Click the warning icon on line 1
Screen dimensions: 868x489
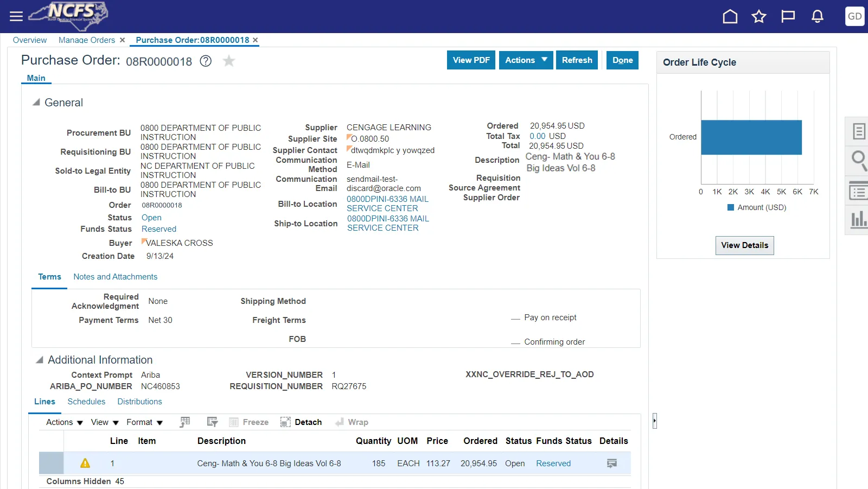point(85,463)
